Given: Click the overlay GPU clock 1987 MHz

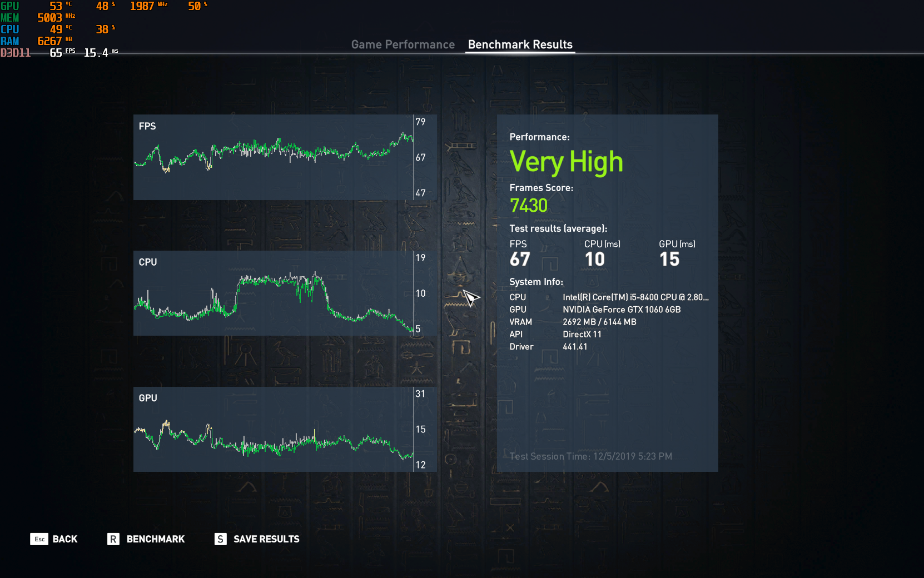Looking at the screenshot, I should click(x=148, y=6).
